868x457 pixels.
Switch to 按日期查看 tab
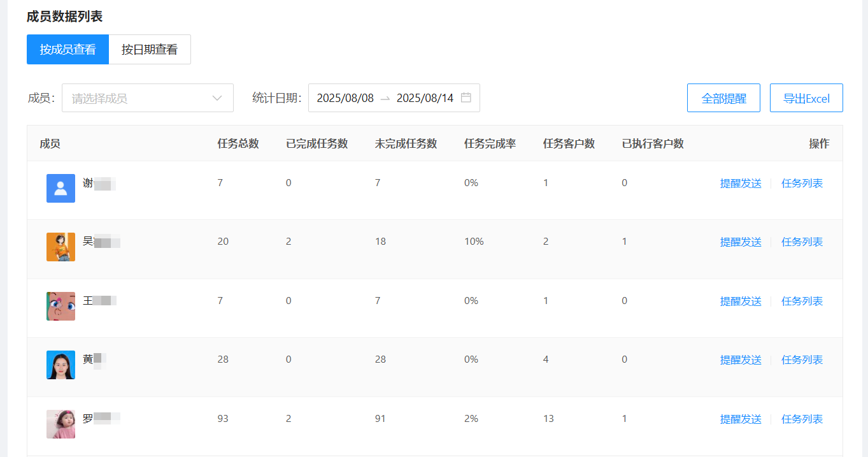[x=150, y=50]
